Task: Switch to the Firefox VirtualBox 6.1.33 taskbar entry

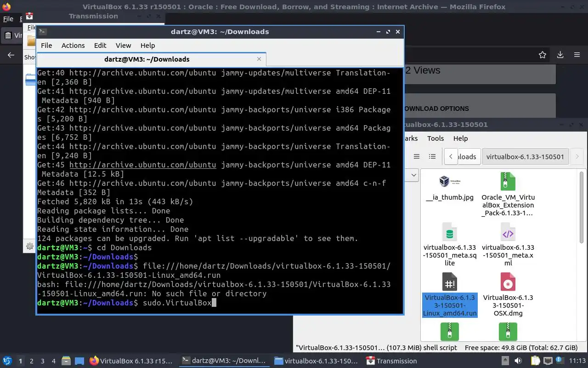Action: (x=131, y=361)
